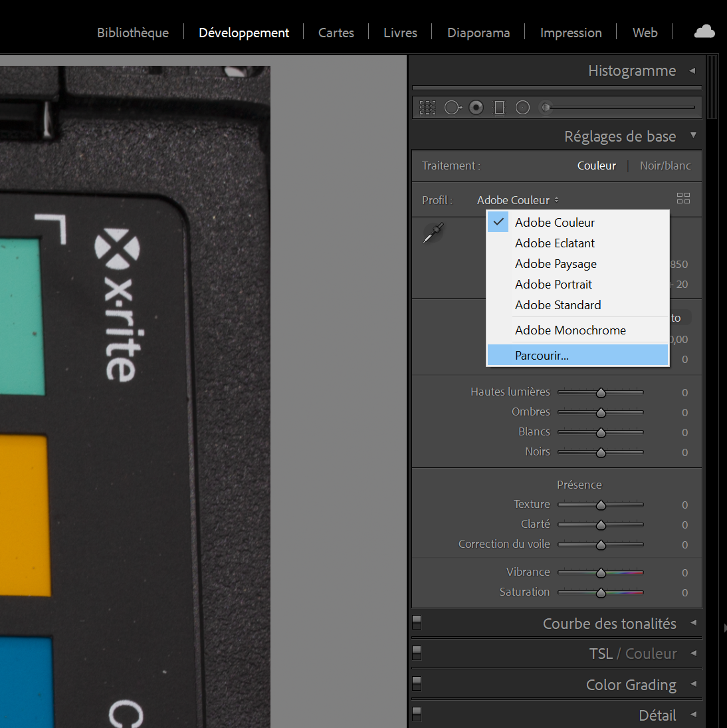Open the Cartes module
The width and height of the screenshot is (727, 728).
[336, 33]
